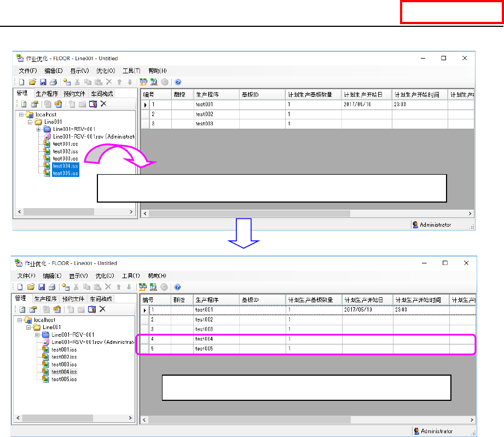Click 2017/05/10 date cell in upper window grid

tap(367, 105)
